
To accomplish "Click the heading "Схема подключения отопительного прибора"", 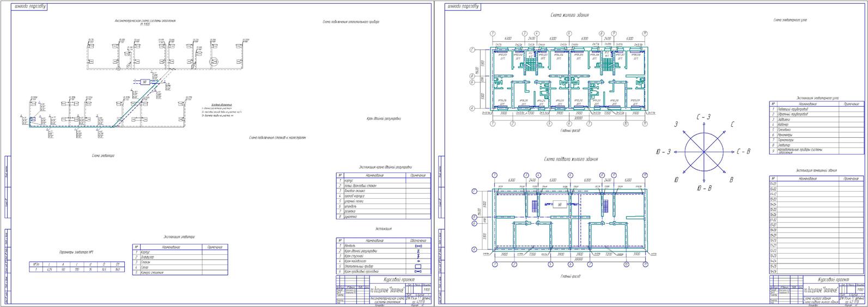I will pos(351,22).
